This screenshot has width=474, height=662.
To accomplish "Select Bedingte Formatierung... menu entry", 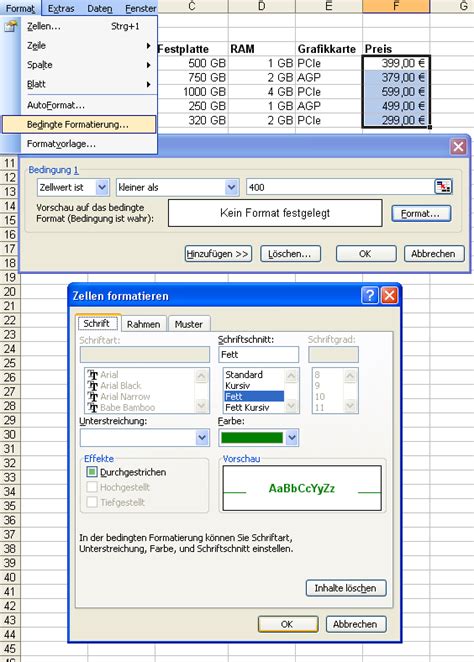I will coord(79,125).
